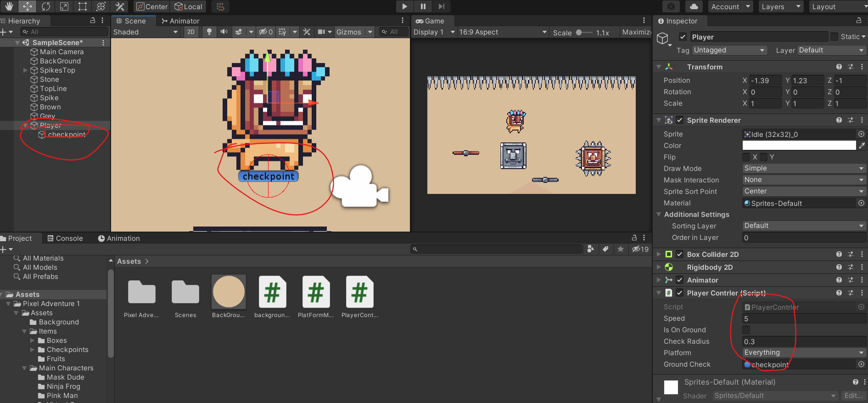This screenshot has width=868, height=403.
Task: Step one frame forward
Action: [x=441, y=6]
